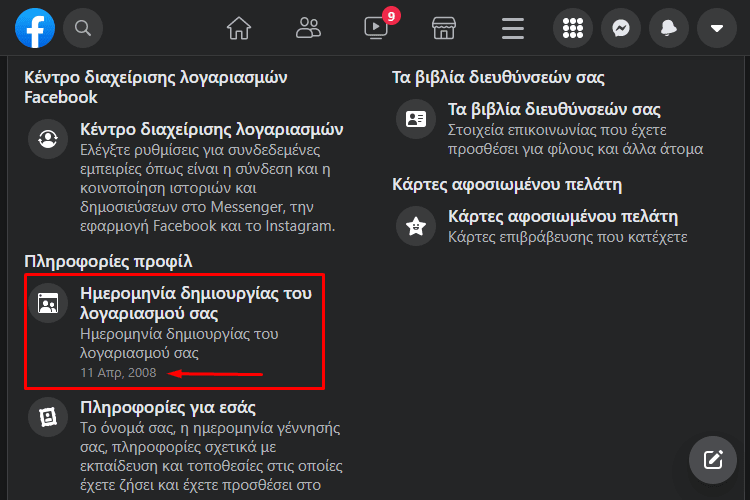Click the red 9 notification badge
The image size is (750, 500).
(x=391, y=16)
